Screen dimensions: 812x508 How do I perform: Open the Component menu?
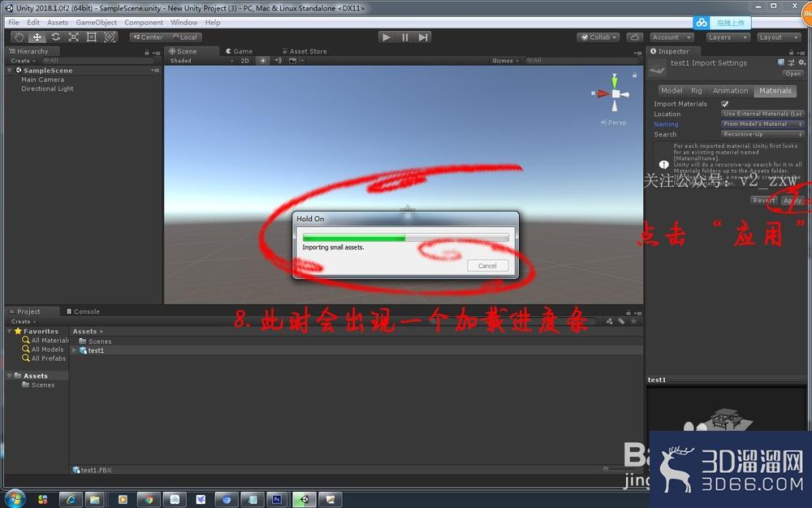[144, 22]
